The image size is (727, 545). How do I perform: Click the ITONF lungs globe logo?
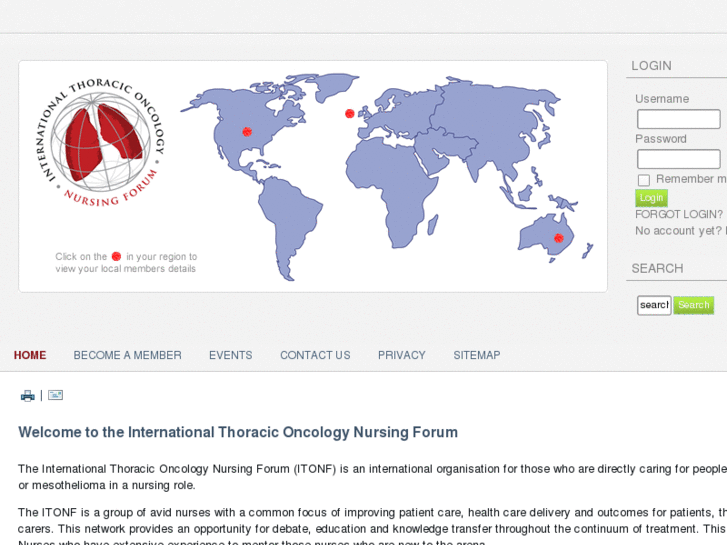tap(102, 142)
